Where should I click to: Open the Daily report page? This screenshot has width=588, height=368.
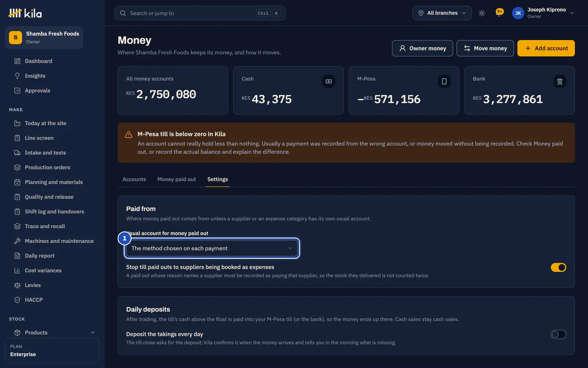coord(52,256)
